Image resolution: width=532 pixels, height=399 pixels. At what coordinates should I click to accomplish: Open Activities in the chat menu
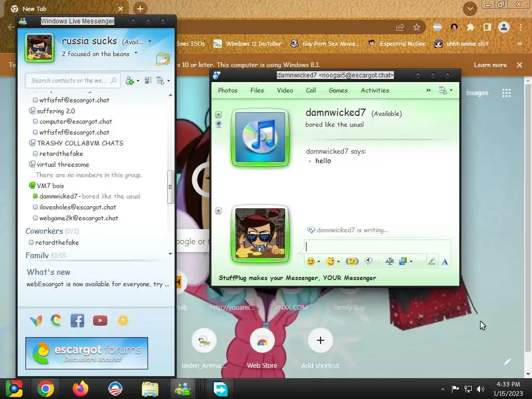[x=375, y=90]
